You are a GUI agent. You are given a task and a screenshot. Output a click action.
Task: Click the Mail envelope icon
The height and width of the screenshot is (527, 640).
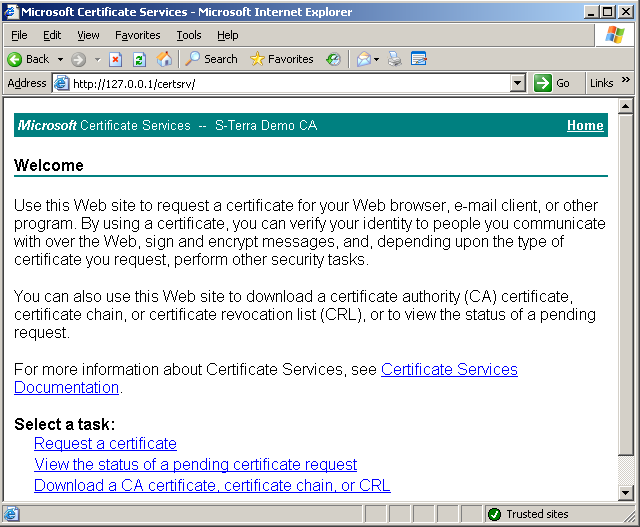pyautogui.click(x=364, y=60)
